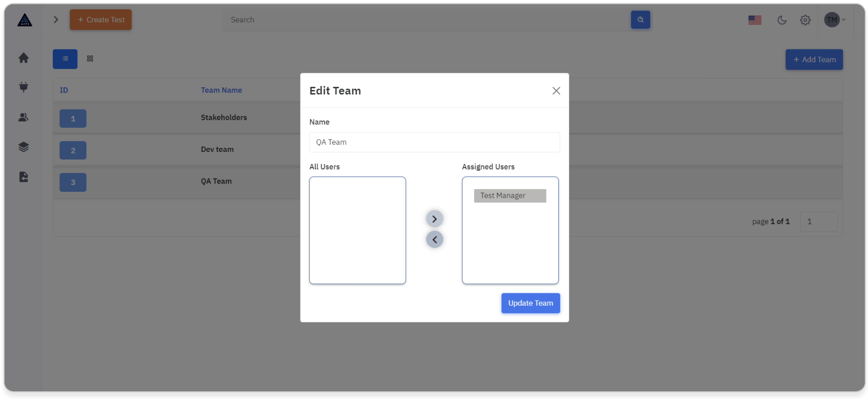Switch to grid view
Image resolution: width=868 pixels, height=400 pixels.
point(90,59)
